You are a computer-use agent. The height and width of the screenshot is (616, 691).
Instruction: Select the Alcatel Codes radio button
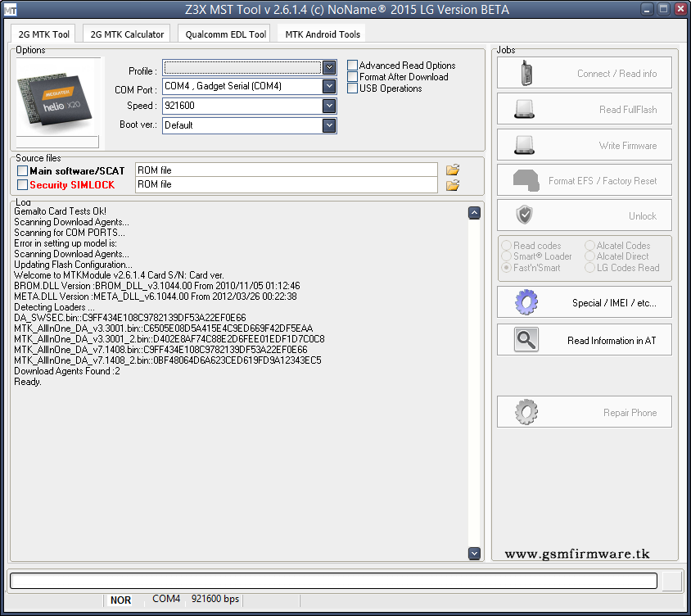click(589, 245)
